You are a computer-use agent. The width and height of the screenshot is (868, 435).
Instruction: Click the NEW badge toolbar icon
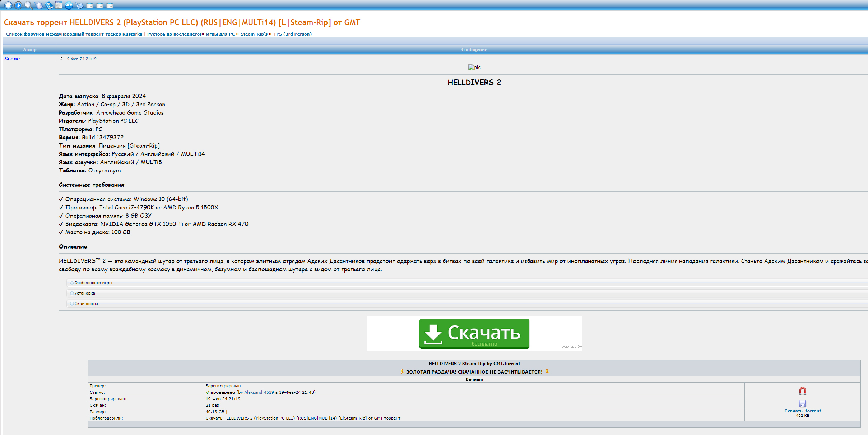[69, 5]
